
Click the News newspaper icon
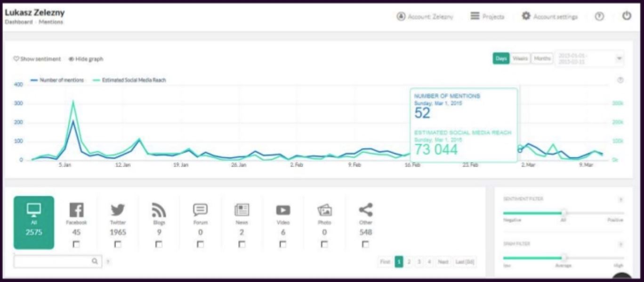click(x=241, y=209)
